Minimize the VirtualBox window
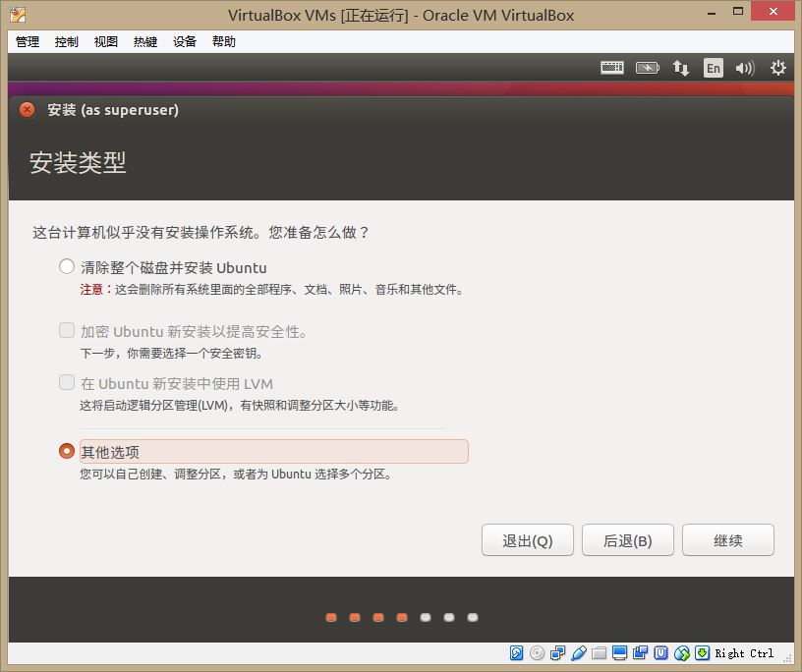This screenshot has width=802, height=672. tap(711, 13)
